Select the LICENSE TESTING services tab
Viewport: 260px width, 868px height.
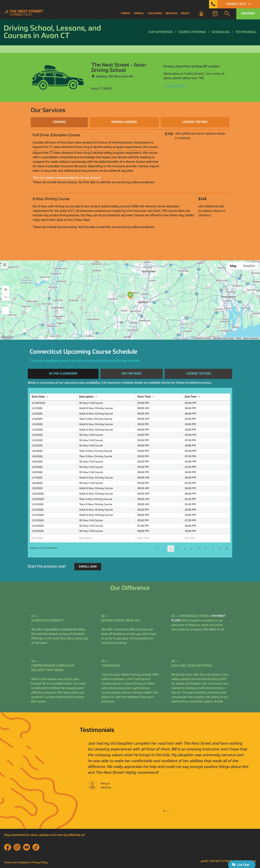pyautogui.click(x=195, y=122)
